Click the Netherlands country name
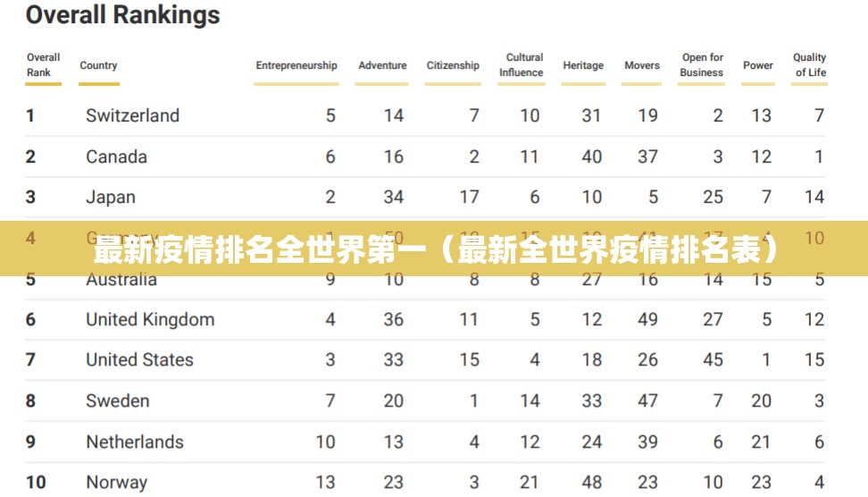The width and height of the screenshot is (868, 497). pos(135,442)
